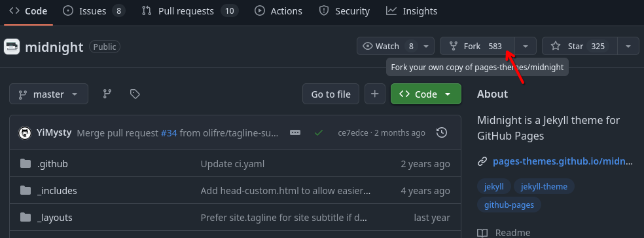Expand the Fork options dropdown arrow
Image resolution: width=644 pixels, height=238 pixels.
[526, 46]
